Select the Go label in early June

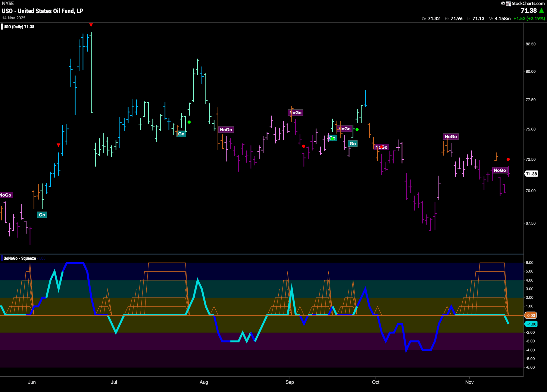click(x=42, y=215)
